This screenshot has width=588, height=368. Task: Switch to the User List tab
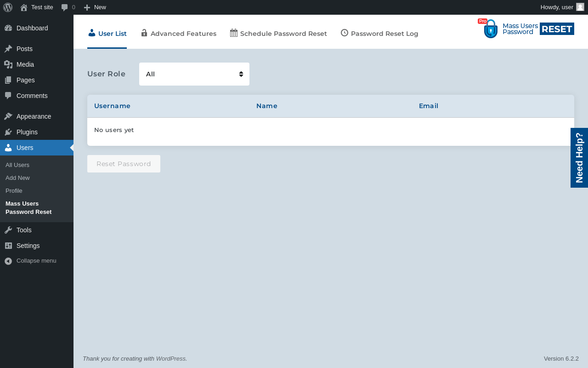click(107, 34)
